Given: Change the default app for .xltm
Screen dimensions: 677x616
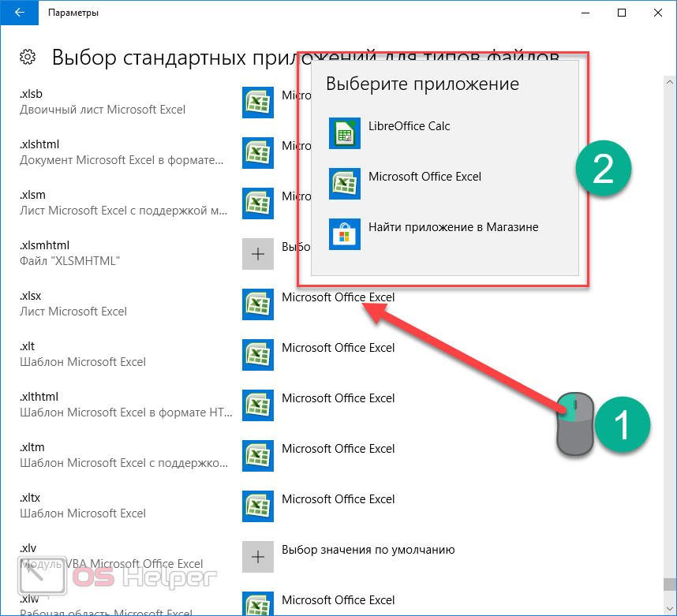Looking at the screenshot, I should [338, 449].
